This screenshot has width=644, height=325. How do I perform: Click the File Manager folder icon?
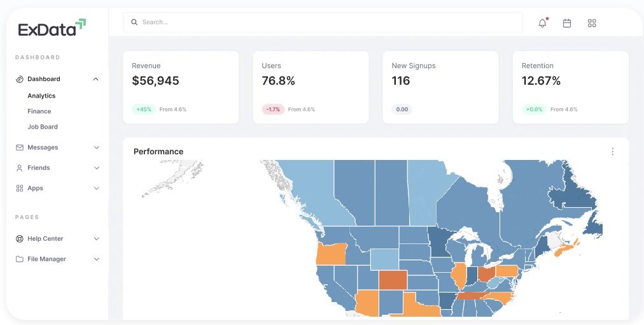coord(20,259)
